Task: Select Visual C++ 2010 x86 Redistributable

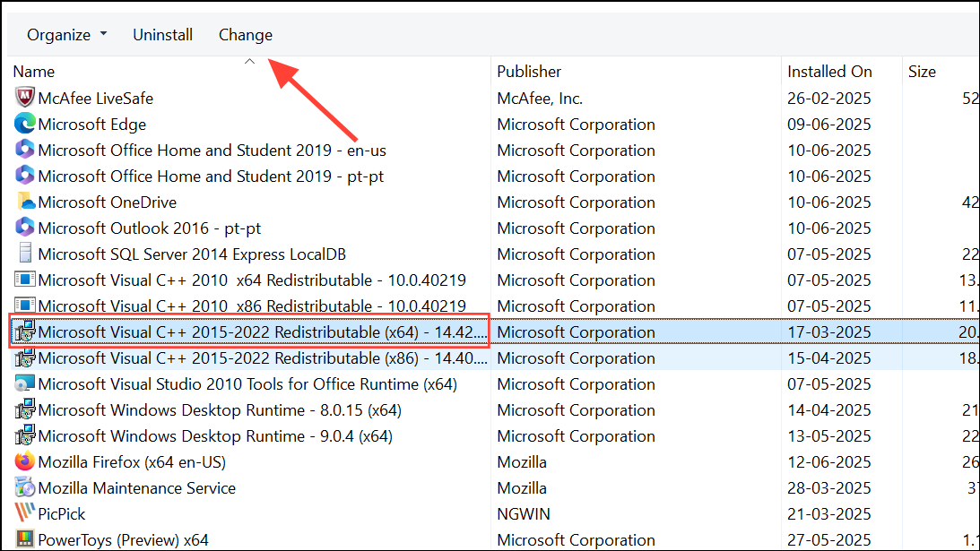Action: [x=252, y=306]
